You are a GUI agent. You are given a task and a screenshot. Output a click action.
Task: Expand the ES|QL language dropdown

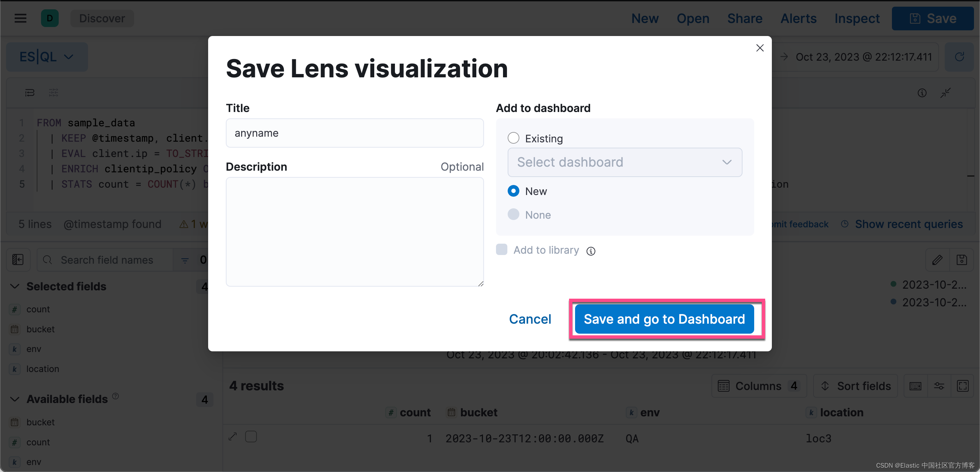(46, 57)
